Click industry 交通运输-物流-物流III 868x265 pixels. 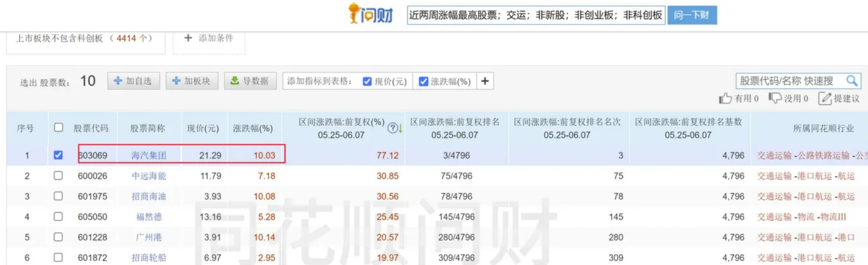[x=802, y=217]
